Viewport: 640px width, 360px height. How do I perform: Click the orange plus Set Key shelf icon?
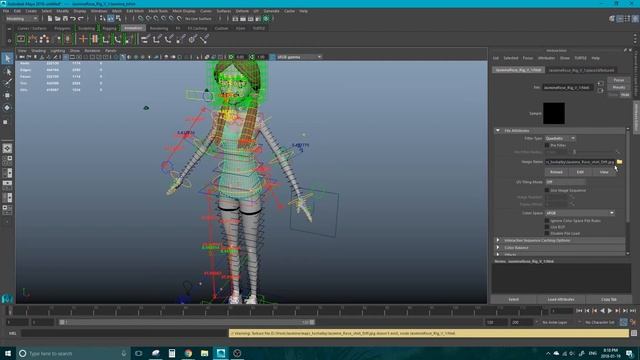(x=83, y=39)
